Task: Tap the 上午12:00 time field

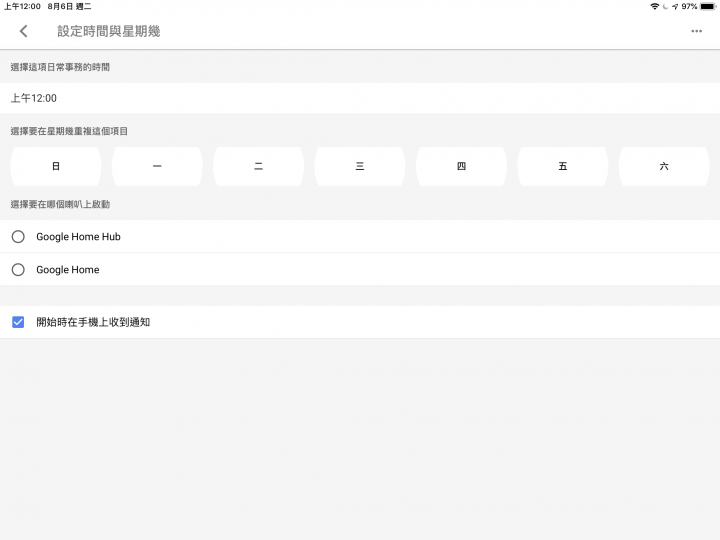Action: (x=360, y=98)
